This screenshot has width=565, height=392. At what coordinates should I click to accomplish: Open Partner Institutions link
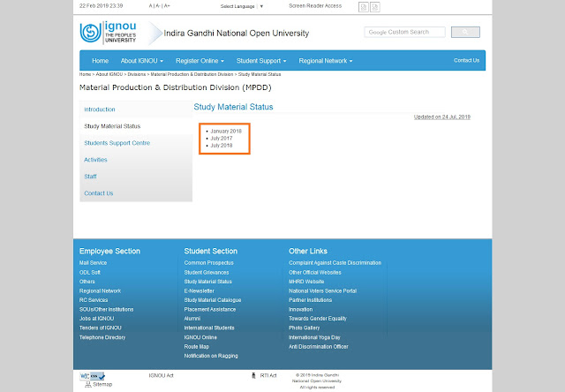pos(310,300)
